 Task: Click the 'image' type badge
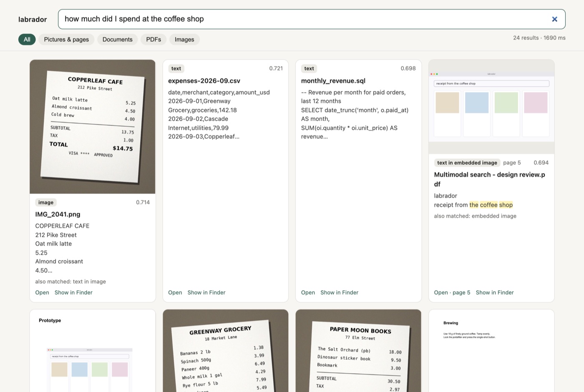click(x=46, y=202)
